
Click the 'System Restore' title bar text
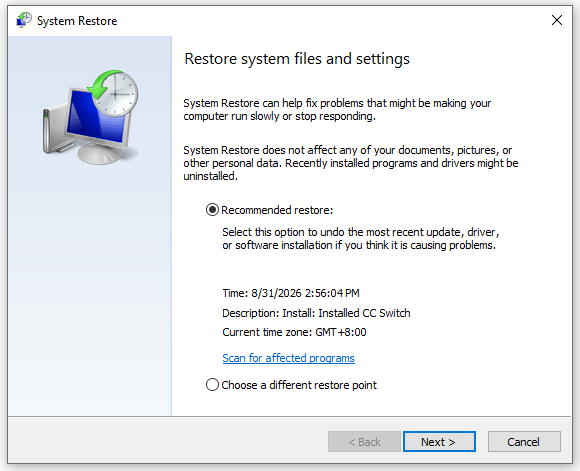(x=77, y=21)
